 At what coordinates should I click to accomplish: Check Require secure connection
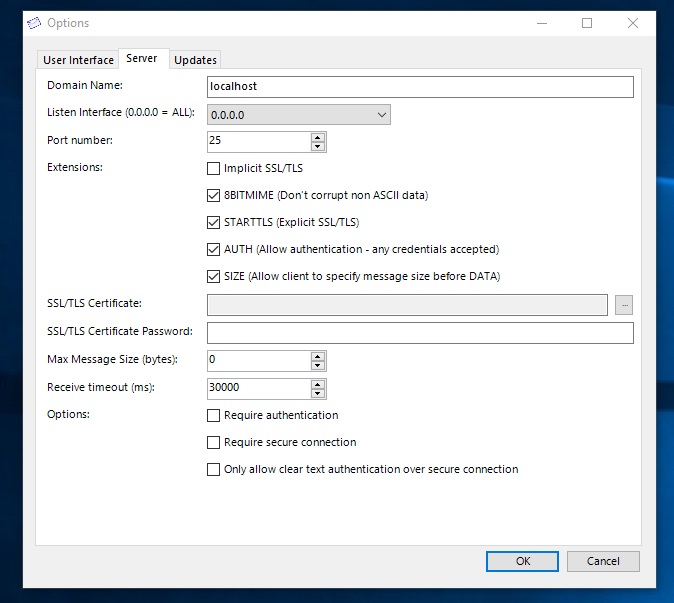[213, 442]
